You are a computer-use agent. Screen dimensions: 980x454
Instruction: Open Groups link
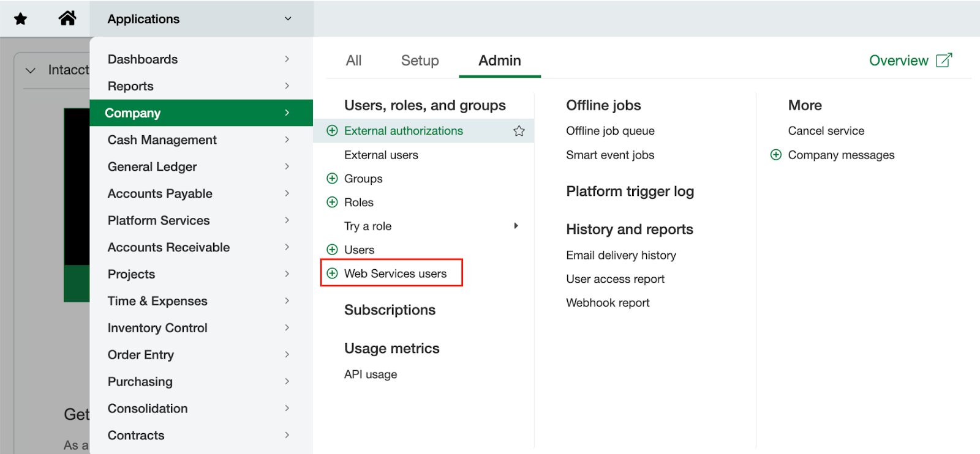(363, 179)
